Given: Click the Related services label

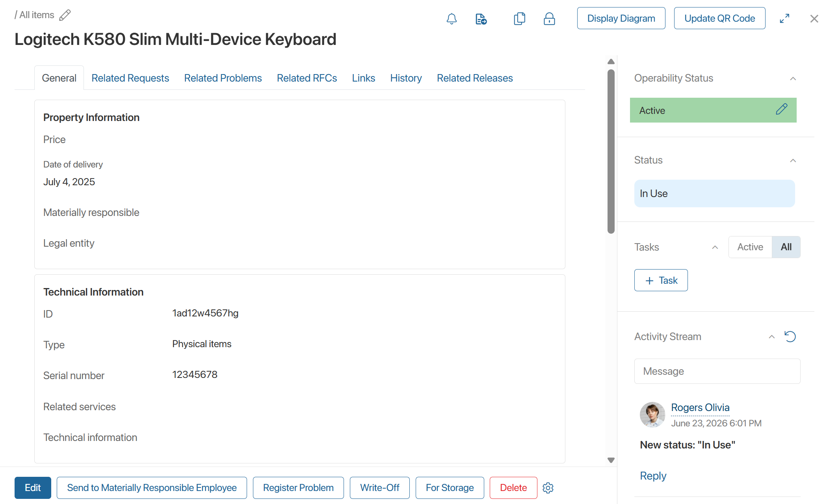Looking at the screenshot, I should (80, 407).
